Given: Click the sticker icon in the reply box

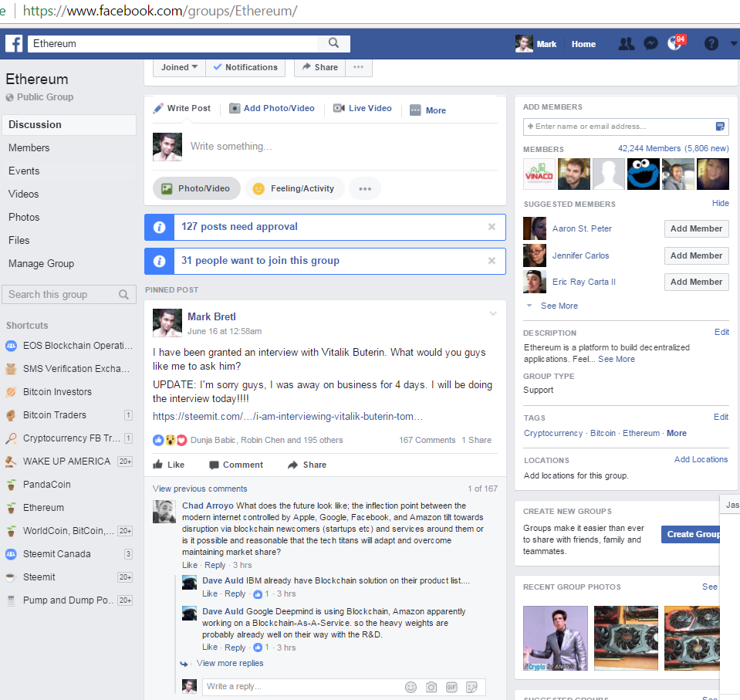Looking at the screenshot, I should tap(471, 687).
